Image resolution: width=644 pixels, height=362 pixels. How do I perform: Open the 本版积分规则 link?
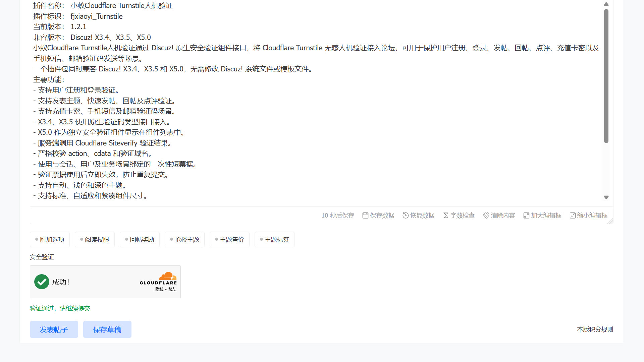click(595, 329)
